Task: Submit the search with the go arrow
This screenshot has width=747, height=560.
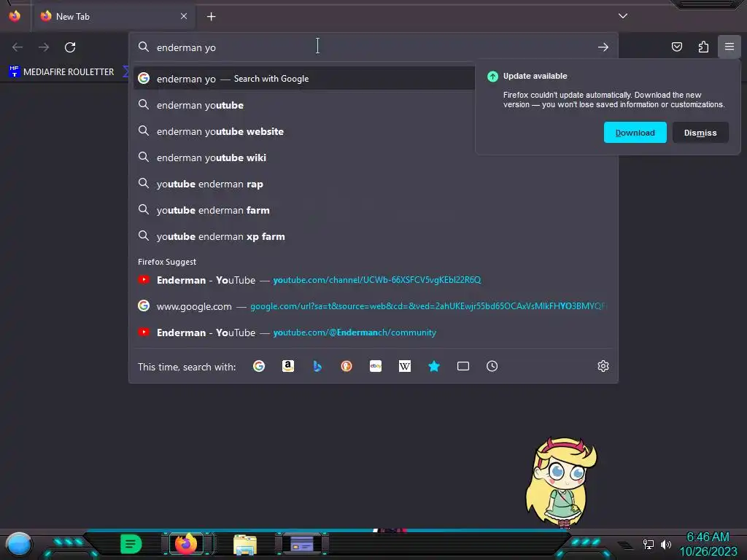Action: tap(603, 47)
